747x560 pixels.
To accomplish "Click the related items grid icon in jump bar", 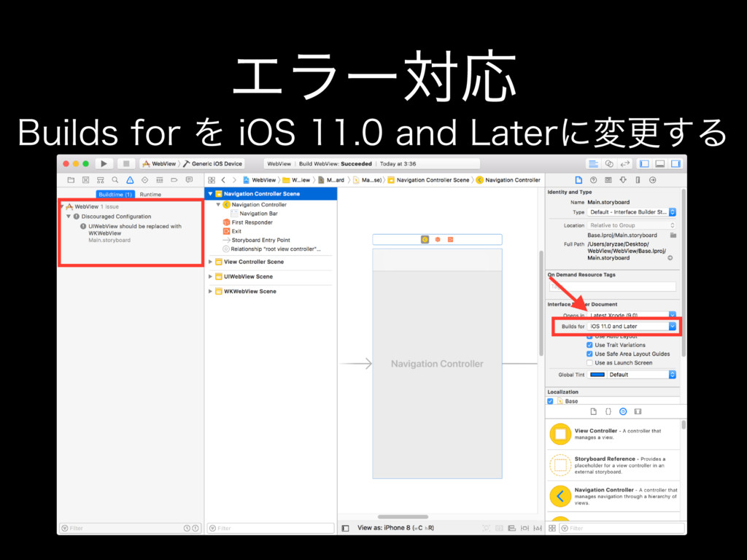I will tap(212, 180).
